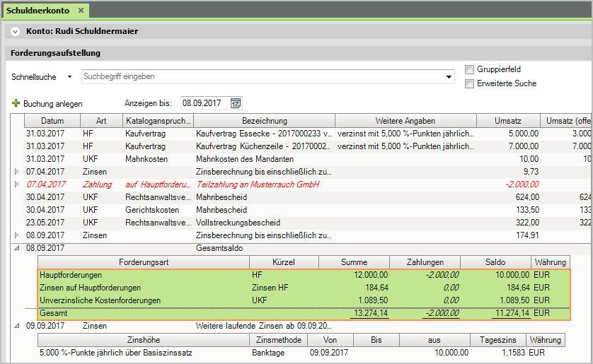Sort by the Datum column header
This screenshot has height=364, width=593.
coord(52,121)
